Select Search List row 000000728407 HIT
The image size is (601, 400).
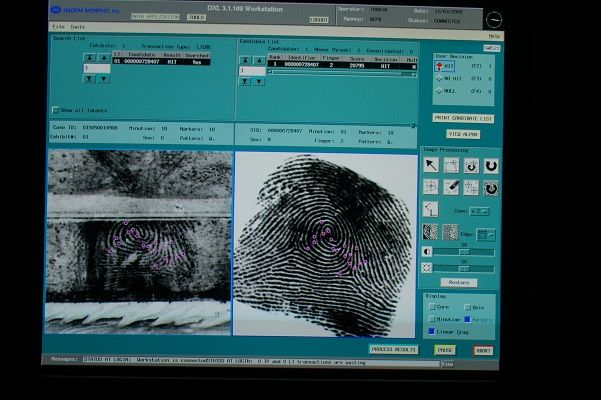[x=161, y=62]
